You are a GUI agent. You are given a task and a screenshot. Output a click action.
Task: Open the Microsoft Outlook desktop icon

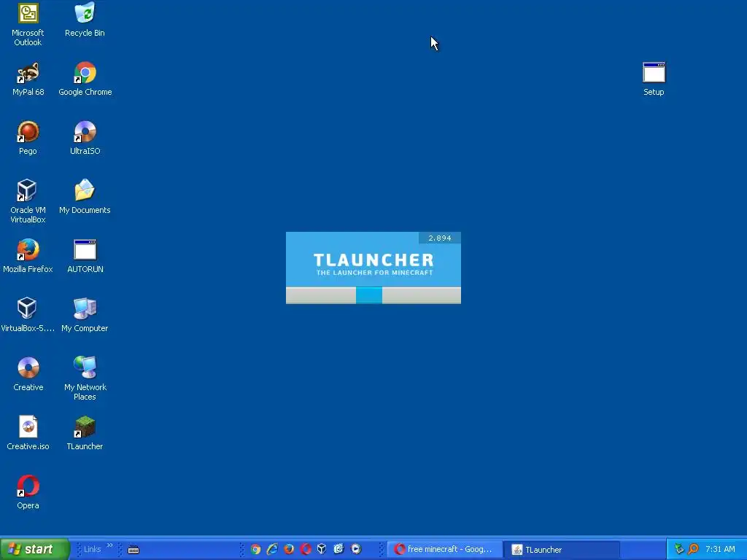point(28,24)
